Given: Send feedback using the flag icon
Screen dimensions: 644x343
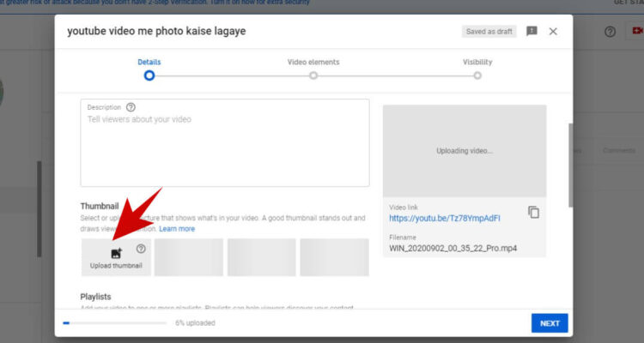Looking at the screenshot, I should (x=532, y=31).
